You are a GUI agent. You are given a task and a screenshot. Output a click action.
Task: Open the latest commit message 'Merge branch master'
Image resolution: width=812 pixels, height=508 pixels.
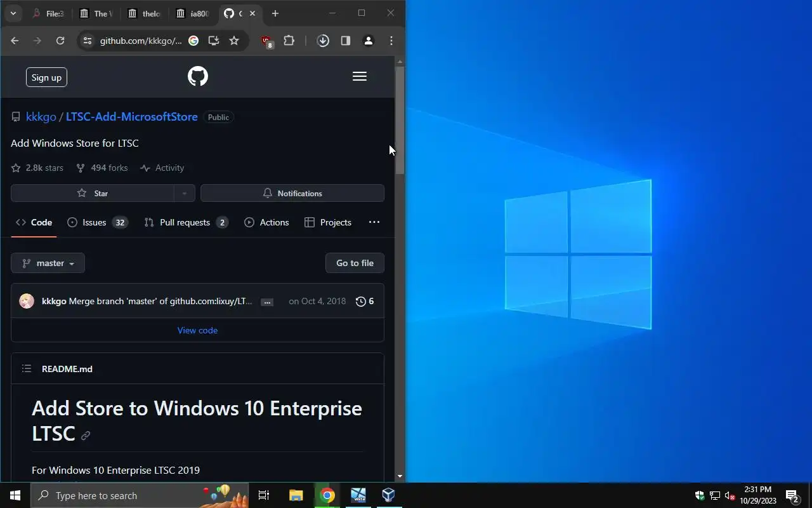[160, 301]
